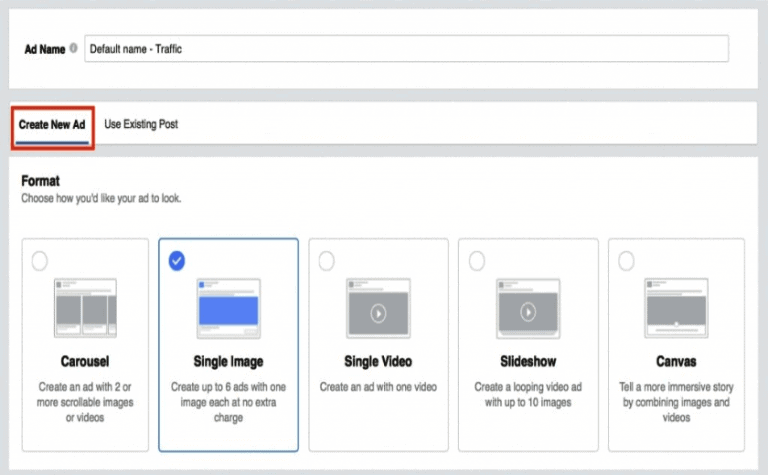Switch to the Create New Ad tab
This screenshot has width=768, height=475.
tap(52, 125)
